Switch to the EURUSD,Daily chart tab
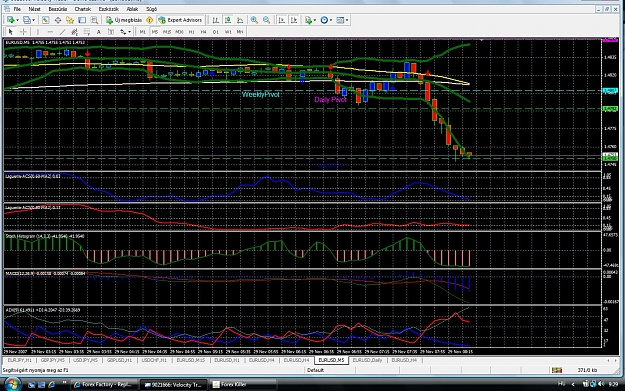Image resolution: width=625 pixels, height=391 pixels. tap(368, 360)
